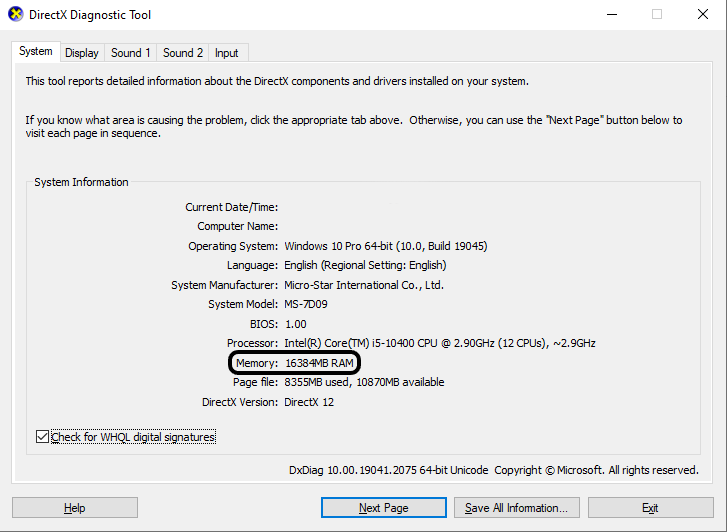Click the DirectX 12 version value

(x=309, y=402)
